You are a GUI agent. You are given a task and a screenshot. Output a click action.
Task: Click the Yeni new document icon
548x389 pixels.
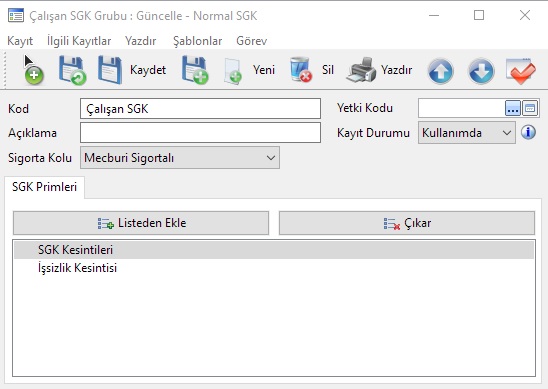[233, 71]
